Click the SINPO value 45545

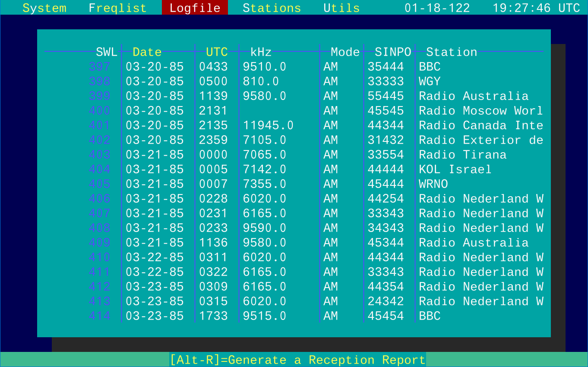point(386,111)
